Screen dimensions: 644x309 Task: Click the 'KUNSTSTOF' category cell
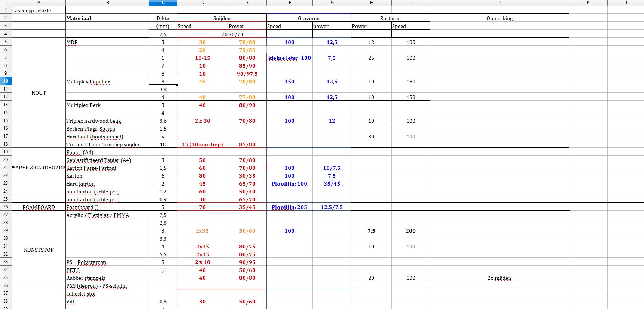pyautogui.click(x=39, y=250)
